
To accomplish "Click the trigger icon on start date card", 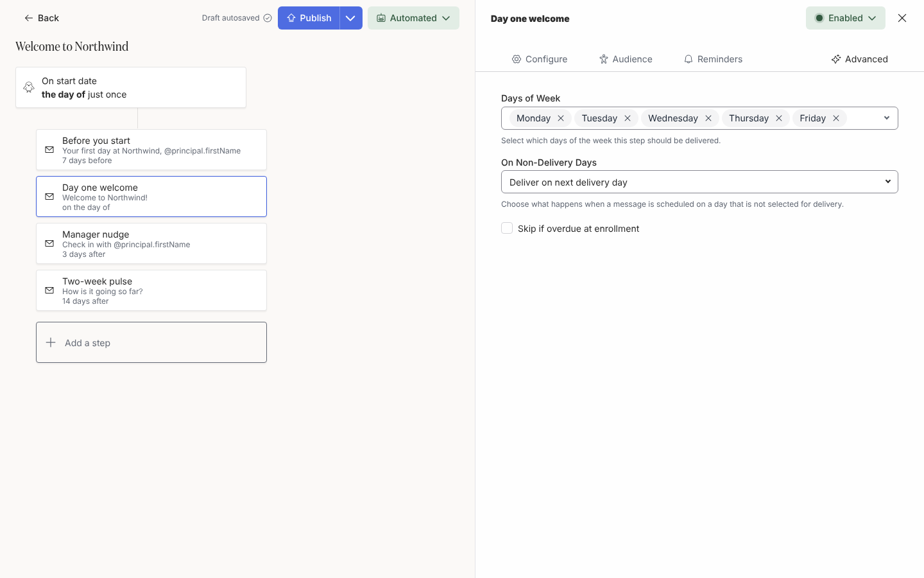I will click(29, 87).
